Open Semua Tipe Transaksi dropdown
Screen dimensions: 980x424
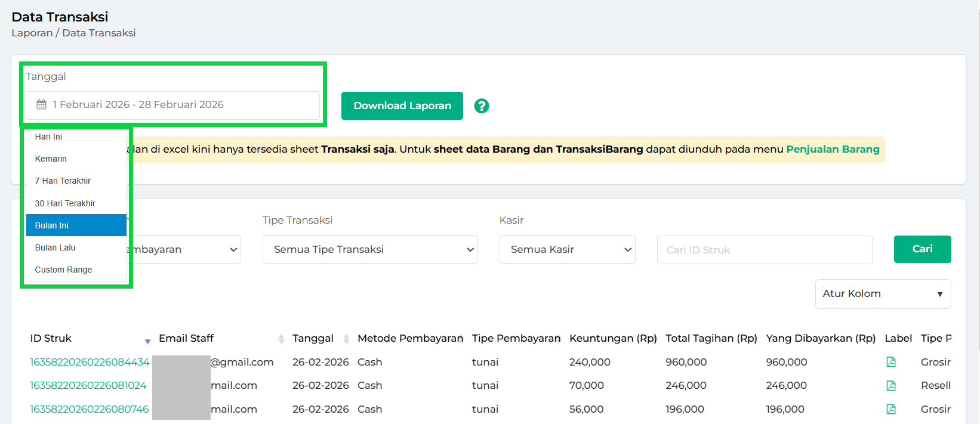[x=369, y=249]
